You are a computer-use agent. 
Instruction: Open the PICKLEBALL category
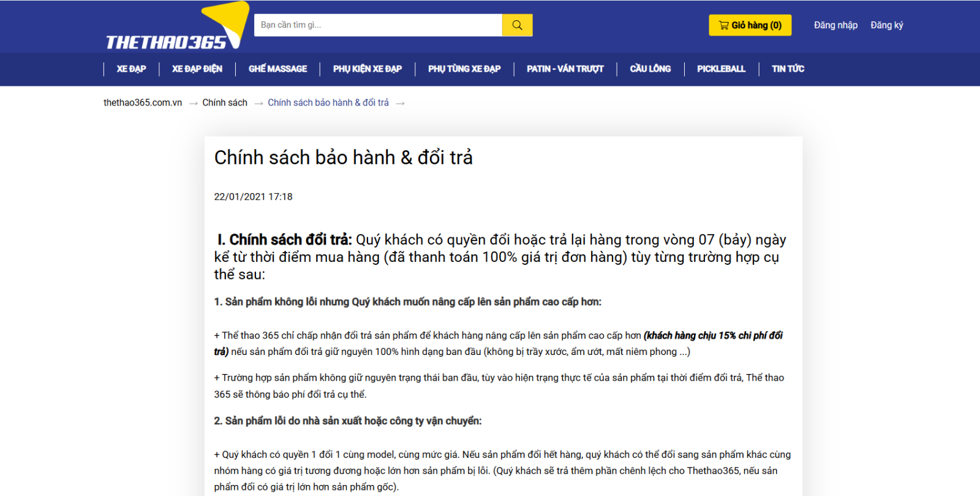click(721, 69)
